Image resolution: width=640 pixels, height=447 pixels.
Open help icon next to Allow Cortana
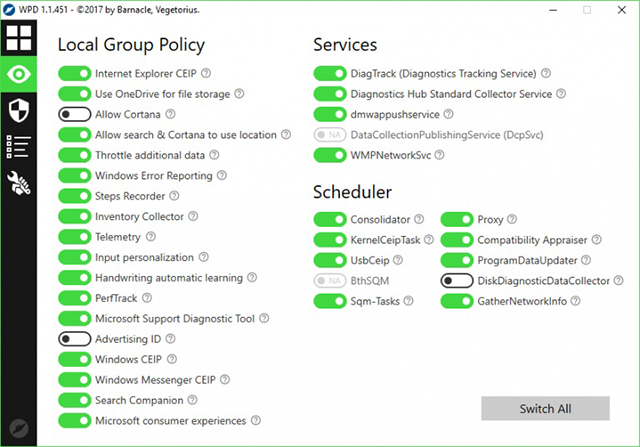(170, 114)
